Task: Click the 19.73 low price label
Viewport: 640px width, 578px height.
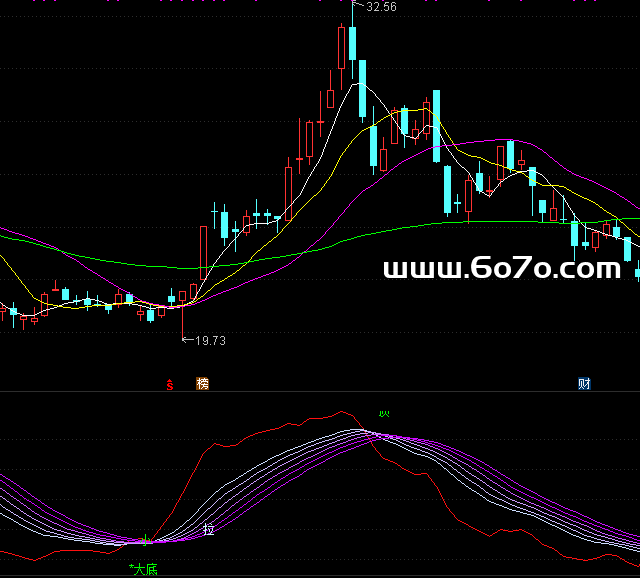Action: click(210, 341)
